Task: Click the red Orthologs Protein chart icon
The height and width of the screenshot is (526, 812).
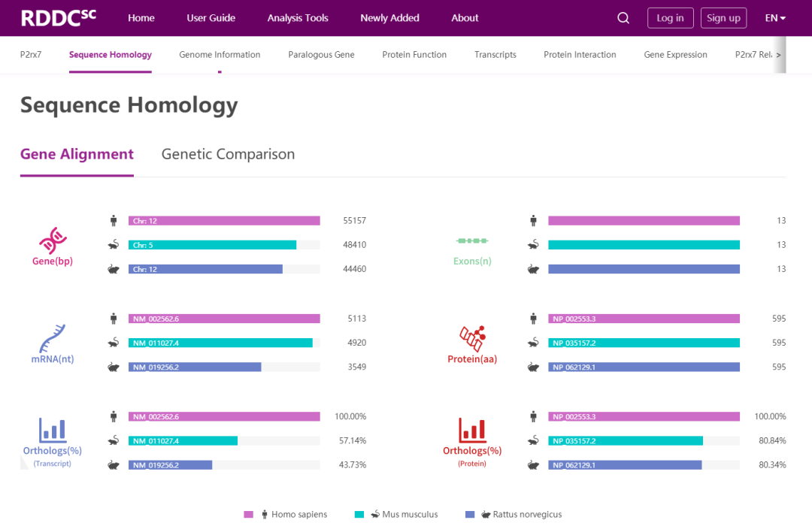Action: [x=472, y=430]
